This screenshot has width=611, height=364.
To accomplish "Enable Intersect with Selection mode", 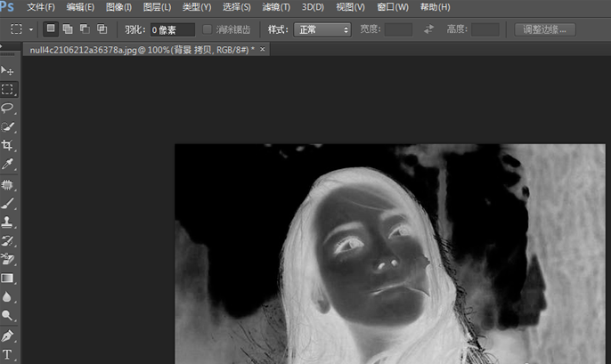I will pos(102,29).
